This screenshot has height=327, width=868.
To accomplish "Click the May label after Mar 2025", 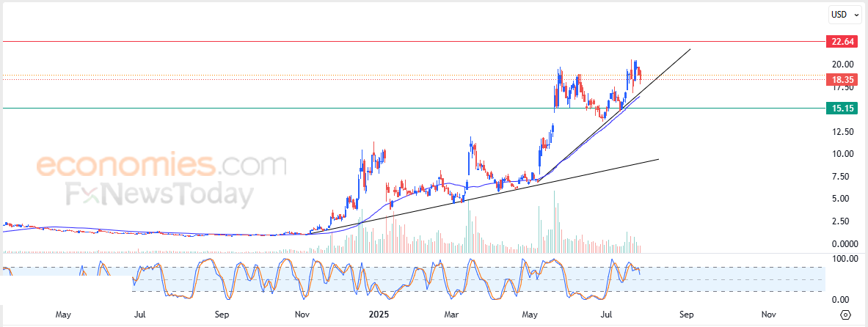I will click(530, 315).
